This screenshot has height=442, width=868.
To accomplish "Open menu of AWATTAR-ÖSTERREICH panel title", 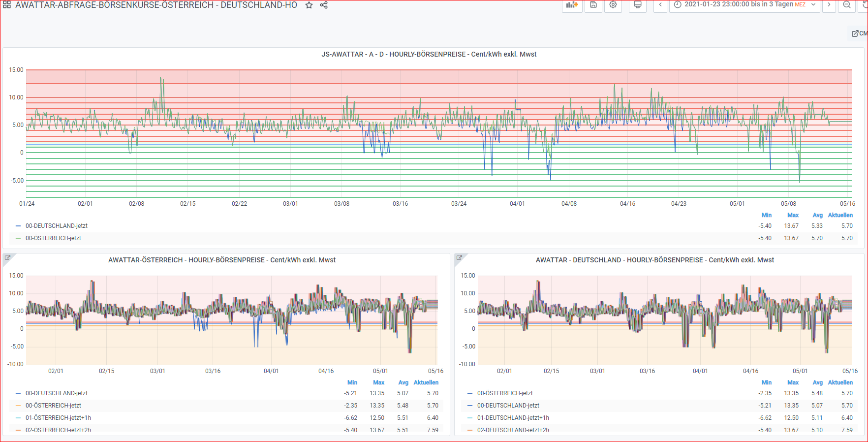I will tap(222, 260).
